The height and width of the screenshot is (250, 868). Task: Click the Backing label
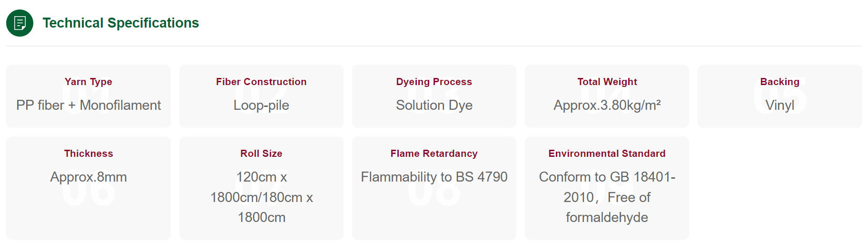click(780, 82)
